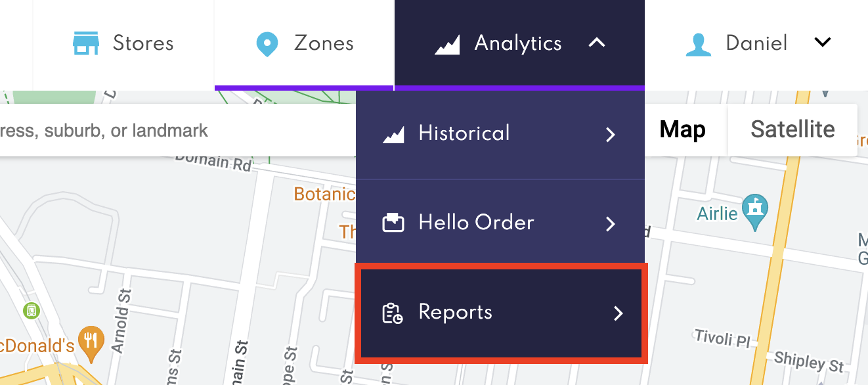Click the Airlie castle marker on map
This screenshot has width=868, height=385.
click(x=754, y=212)
